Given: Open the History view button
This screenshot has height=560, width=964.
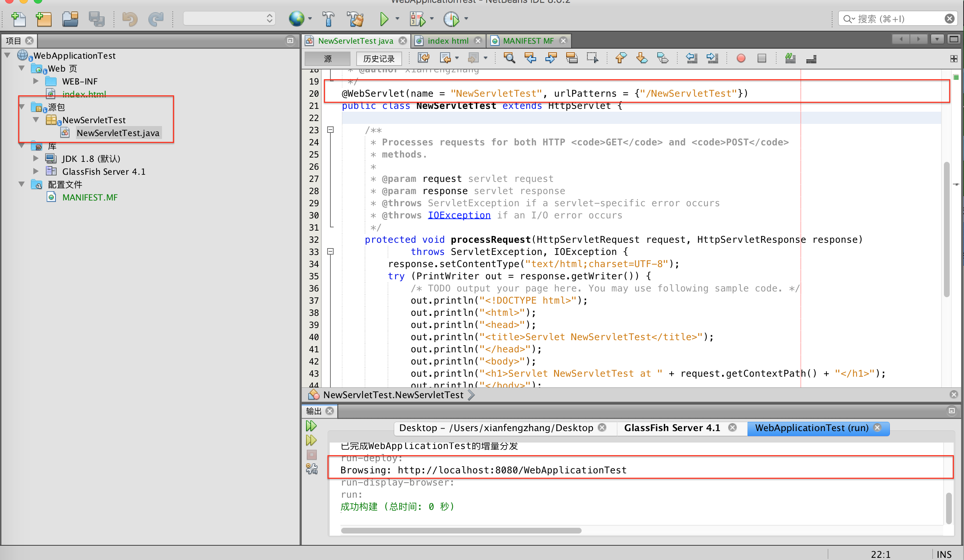Looking at the screenshot, I should click(378, 58).
